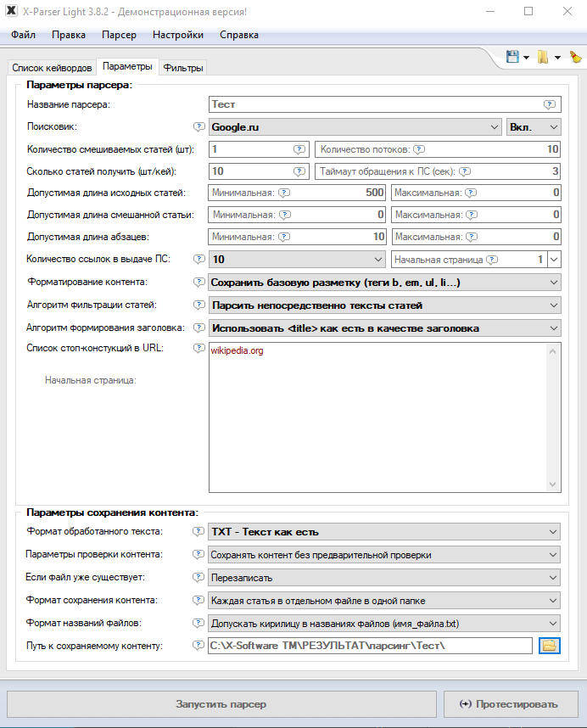
Task: Help icon next to Количество потоков
Action: (419, 149)
